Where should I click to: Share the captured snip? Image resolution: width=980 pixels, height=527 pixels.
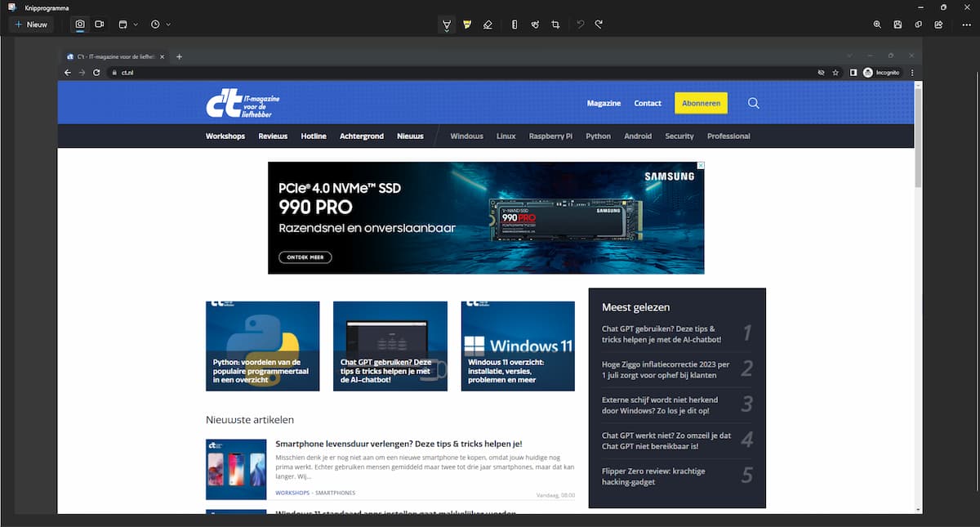938,25
